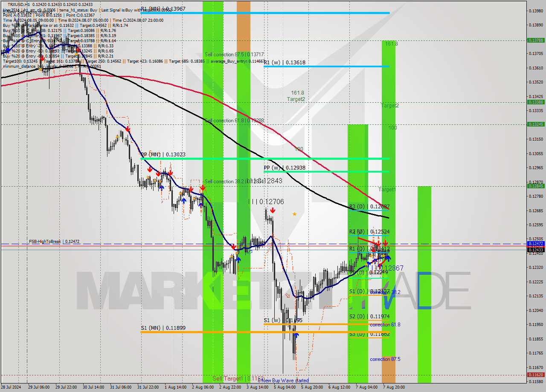Click blue 0.12472 price axis tag
Viewport: 546px width, 392px height.
pyautogui.click(x=536, y=243)
